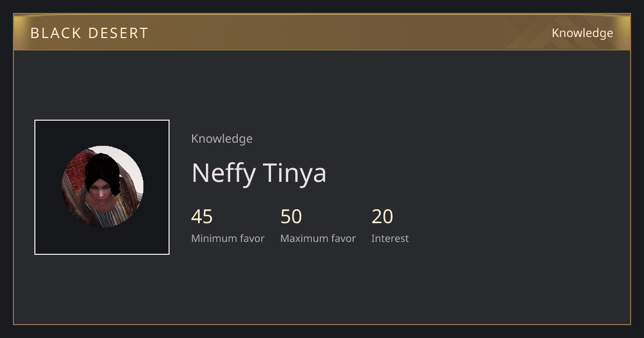Select the Interest label
Screen dimensions: 644x338
click(390, 238)
